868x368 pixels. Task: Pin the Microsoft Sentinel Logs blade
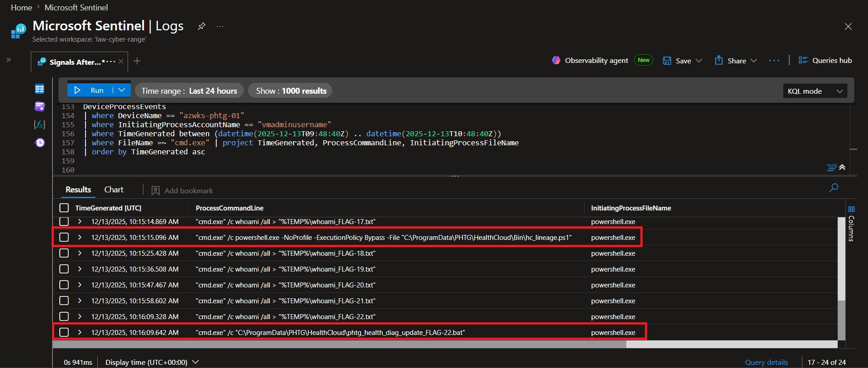[x=202, y=26]
